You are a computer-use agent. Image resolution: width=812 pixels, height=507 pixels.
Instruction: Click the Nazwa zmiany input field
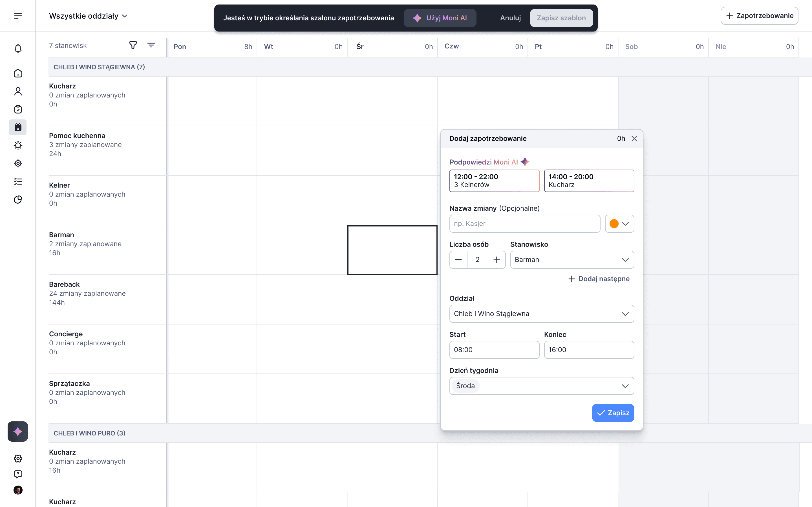[524, 224]
